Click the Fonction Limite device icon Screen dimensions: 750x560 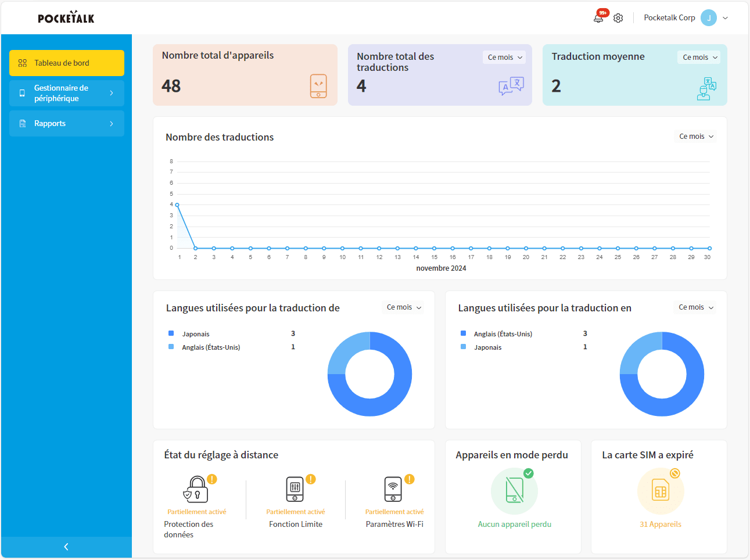[x=295, y=489]
